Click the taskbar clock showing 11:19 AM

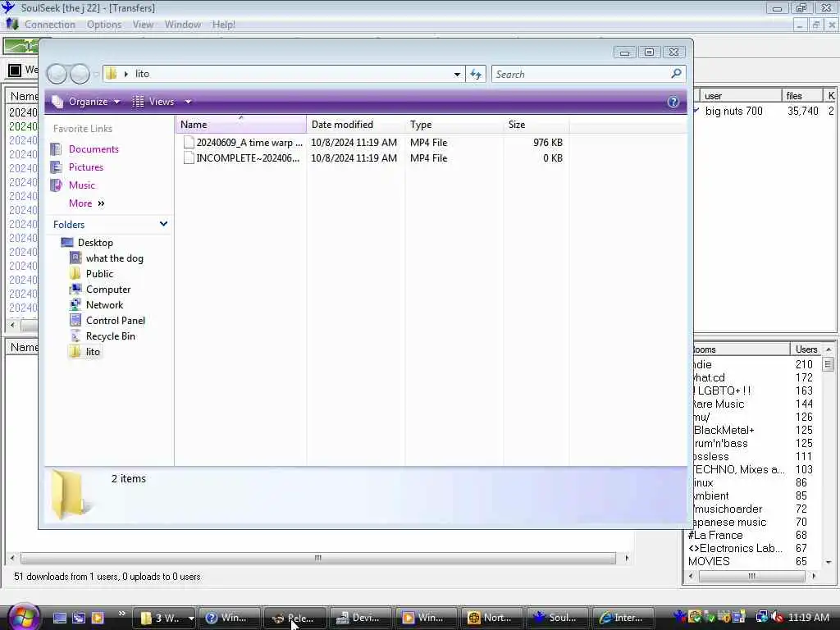[808, 618]
